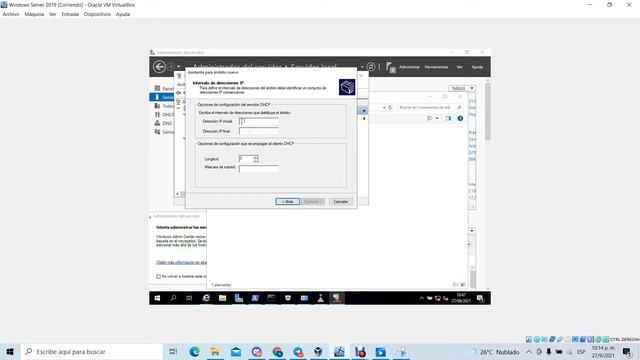640x360 pixels.
Task: Click the Longitud spinner arrows
Action: (256, 159)
